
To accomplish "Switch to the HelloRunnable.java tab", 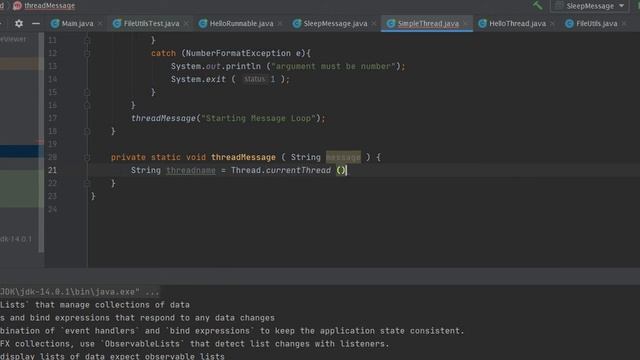I will (x=241, y=24).
